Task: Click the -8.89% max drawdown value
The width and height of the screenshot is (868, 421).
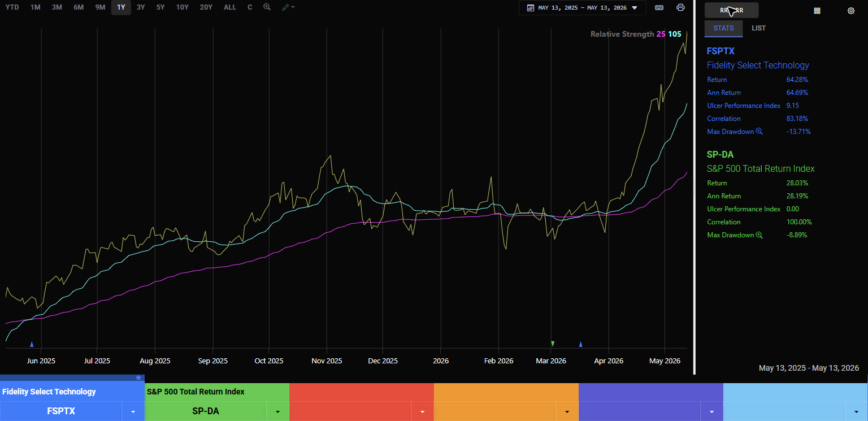Action: (x=797, y=235)
